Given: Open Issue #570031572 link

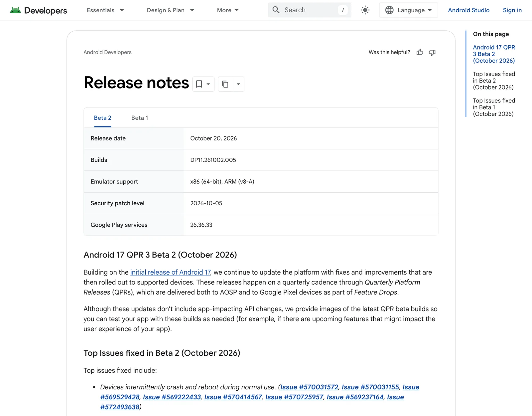Looking at the screenshot, I should 309,387.
